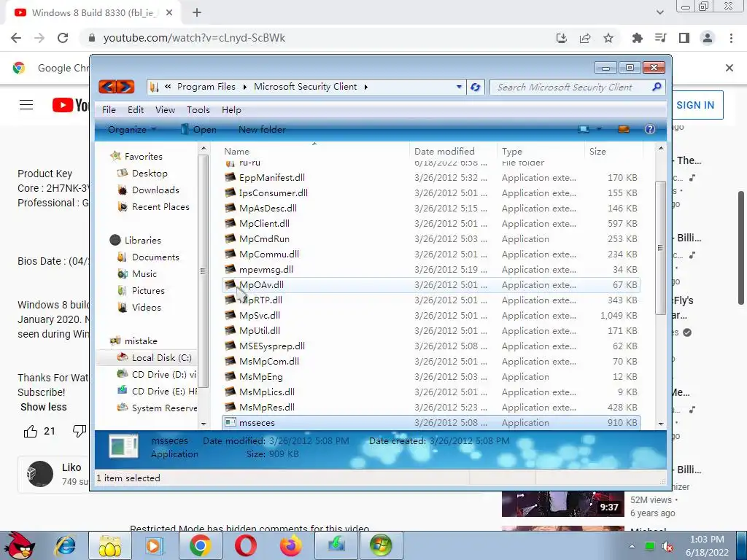Select the MpCmdRun application icon
The width and height of the screenshot is (747, 560).
[x=230, y=238]
